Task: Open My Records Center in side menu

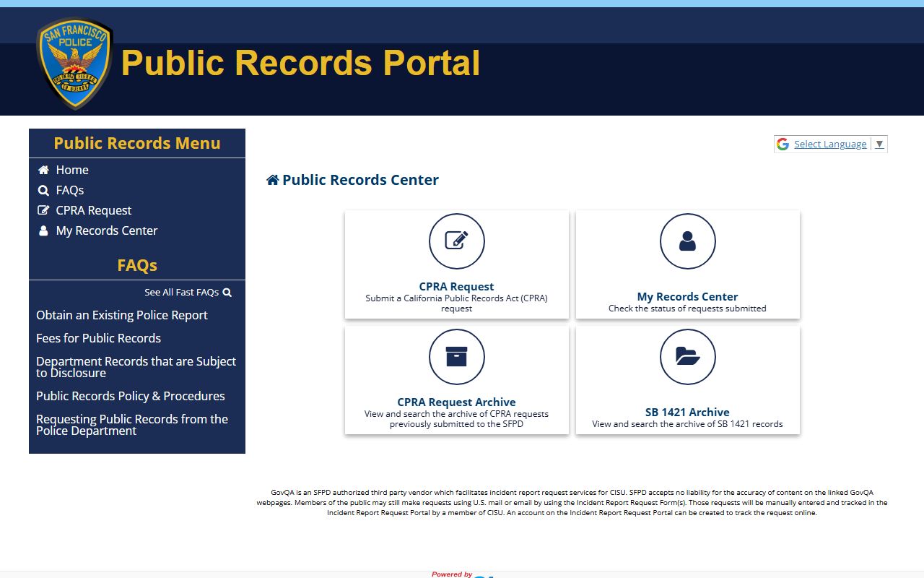Action: [x=107, y=230]
